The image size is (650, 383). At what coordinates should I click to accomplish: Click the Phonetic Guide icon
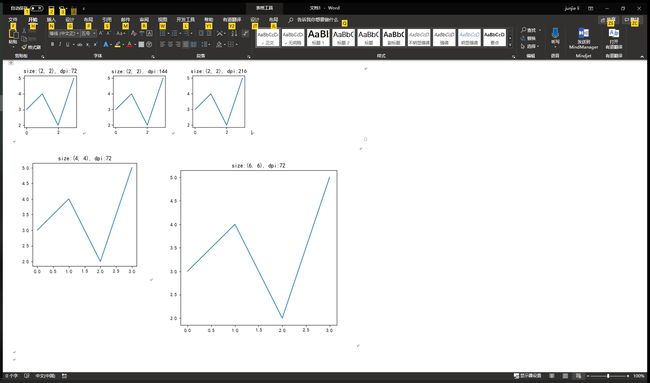tap(142, 33)
